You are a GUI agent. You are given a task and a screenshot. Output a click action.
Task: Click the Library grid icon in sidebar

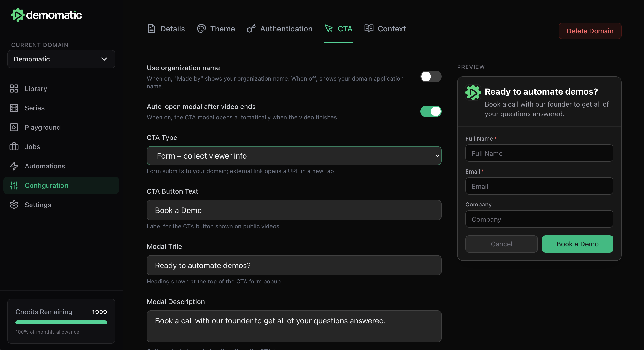pyautogui.click(x=14, y=89)
